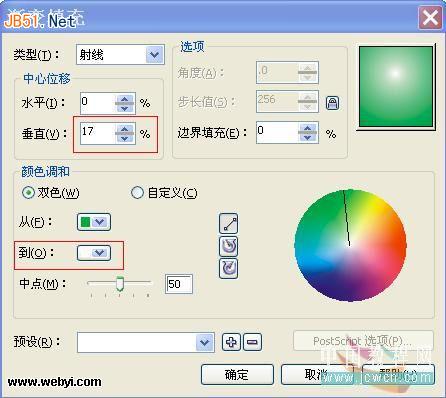This screenshot has width=446, height=398.
Task: Add preset with the plus button
Action: (x=231, y=342)
